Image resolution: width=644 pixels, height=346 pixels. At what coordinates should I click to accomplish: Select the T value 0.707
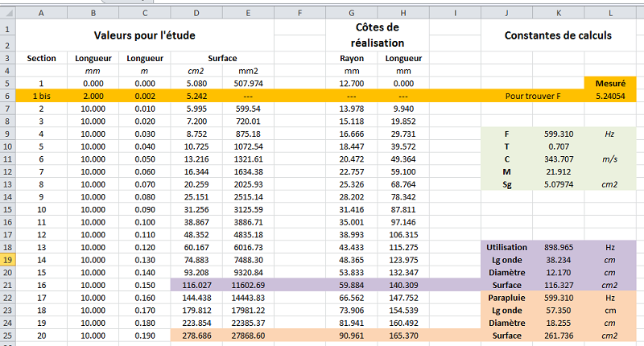click(x=559, y=146)
